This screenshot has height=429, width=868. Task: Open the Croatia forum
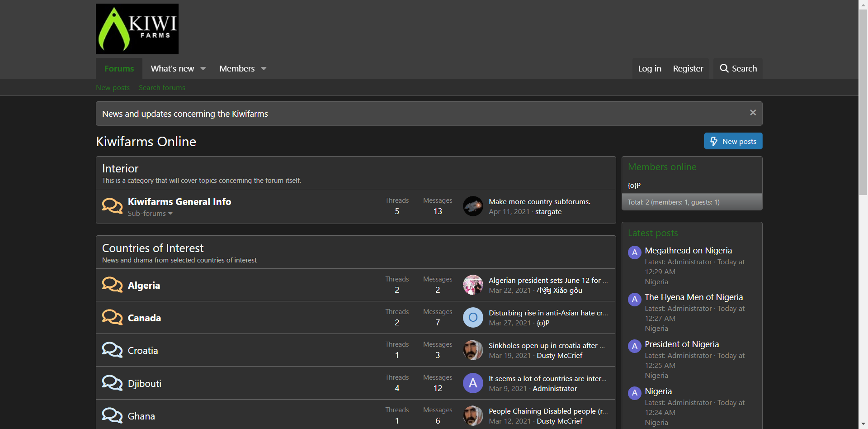click(143, 351)
